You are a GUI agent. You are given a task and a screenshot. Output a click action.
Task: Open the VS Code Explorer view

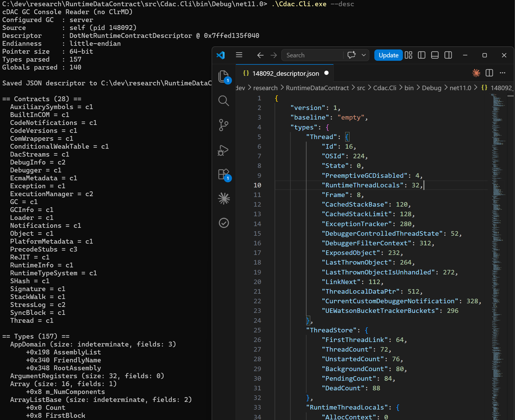tap(224, 77)
